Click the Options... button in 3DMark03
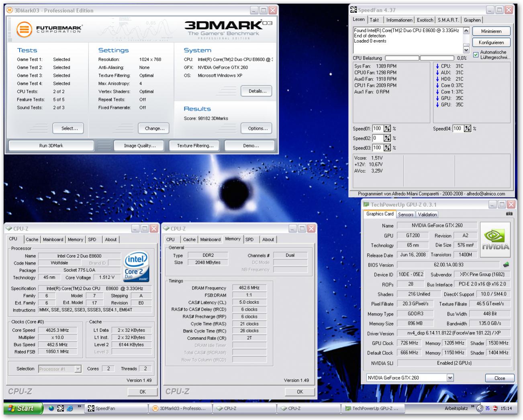This screenshot has height=420, width=523. (x=257, y=128)
